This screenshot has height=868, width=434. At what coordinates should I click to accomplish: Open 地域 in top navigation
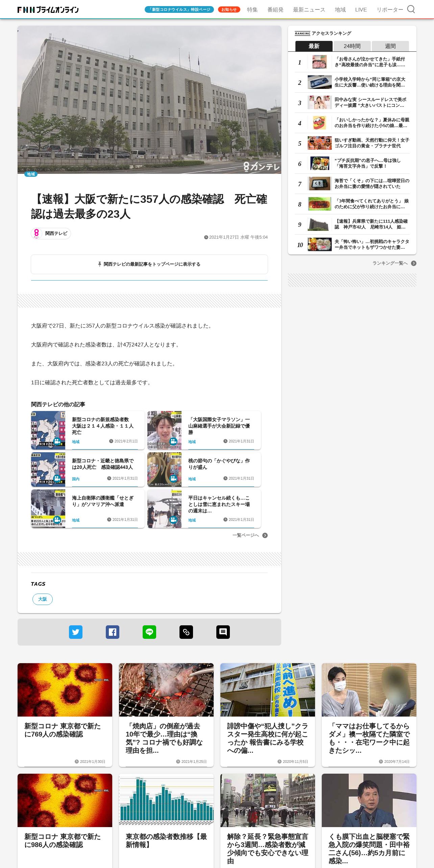[x=340, y=9]
